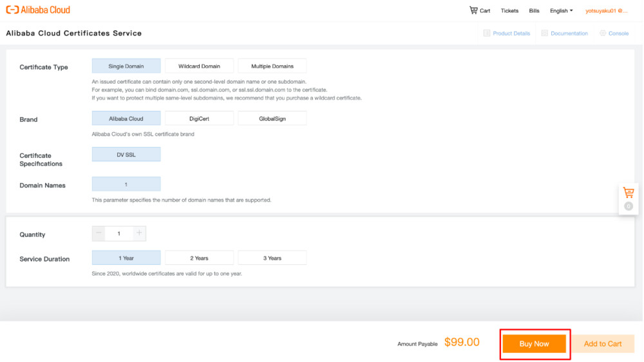Click the Alibaba Cloud logo

point(38,10)
